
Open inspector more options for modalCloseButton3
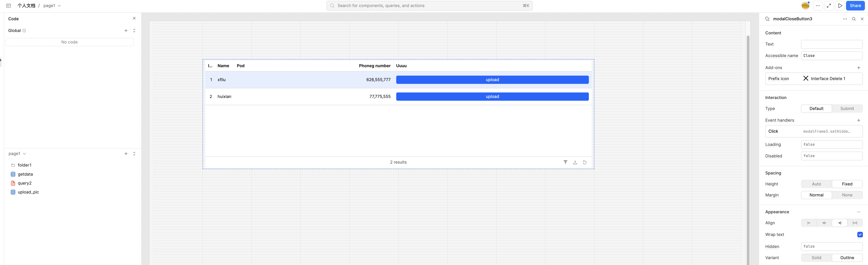[x=845, y=19]
